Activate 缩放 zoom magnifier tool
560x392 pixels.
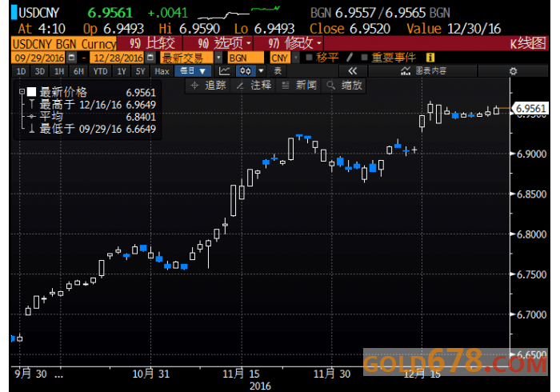[344, 86]
